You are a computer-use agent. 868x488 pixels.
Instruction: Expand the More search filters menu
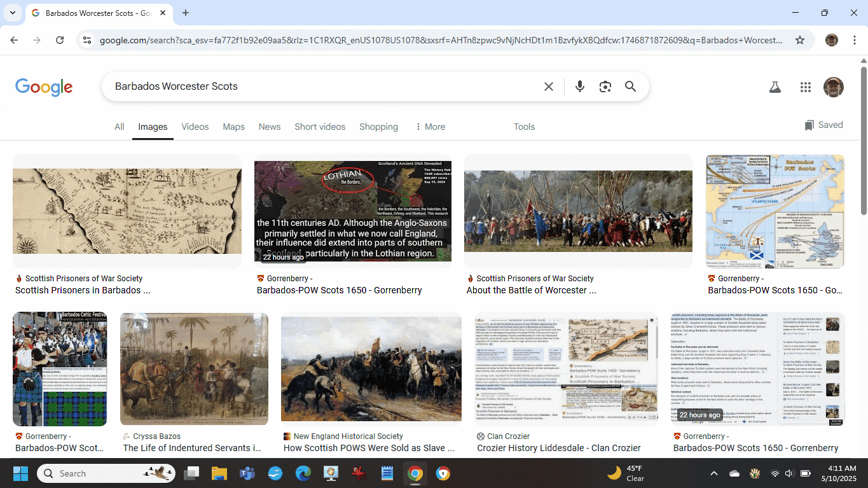(430, 127)
